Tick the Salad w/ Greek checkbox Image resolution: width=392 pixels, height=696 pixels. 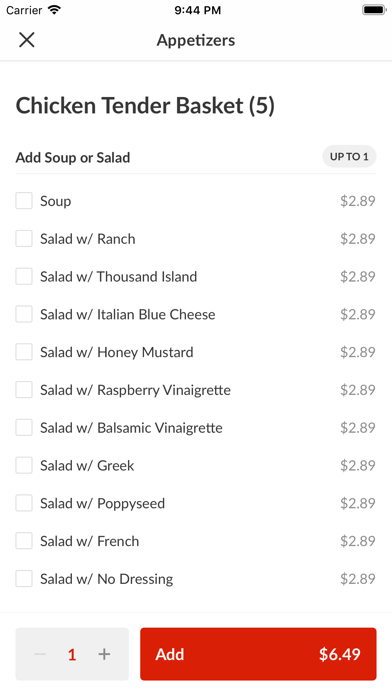click(24, 465)
